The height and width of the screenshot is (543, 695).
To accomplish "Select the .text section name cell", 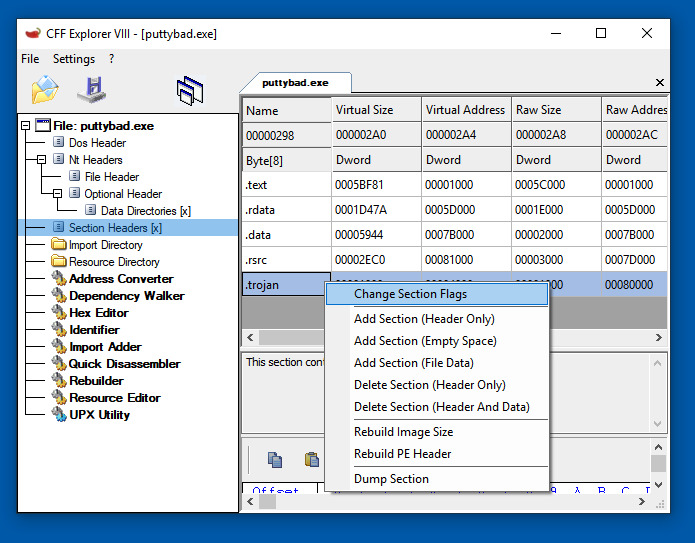I will tap(286, 185).
